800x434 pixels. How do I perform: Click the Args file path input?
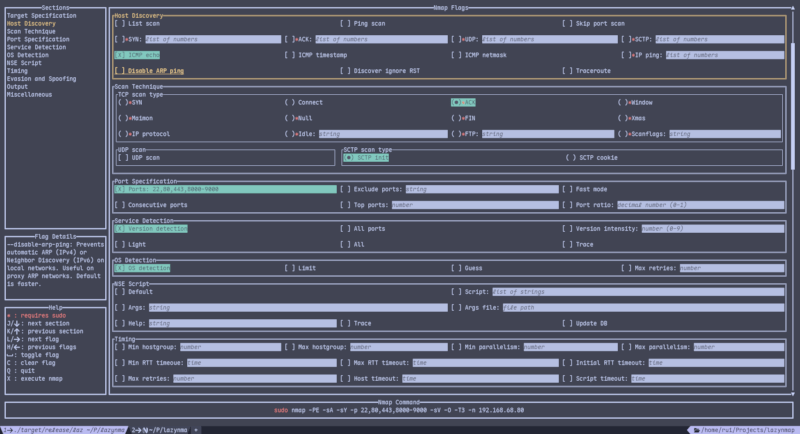[x=643, y=308]
